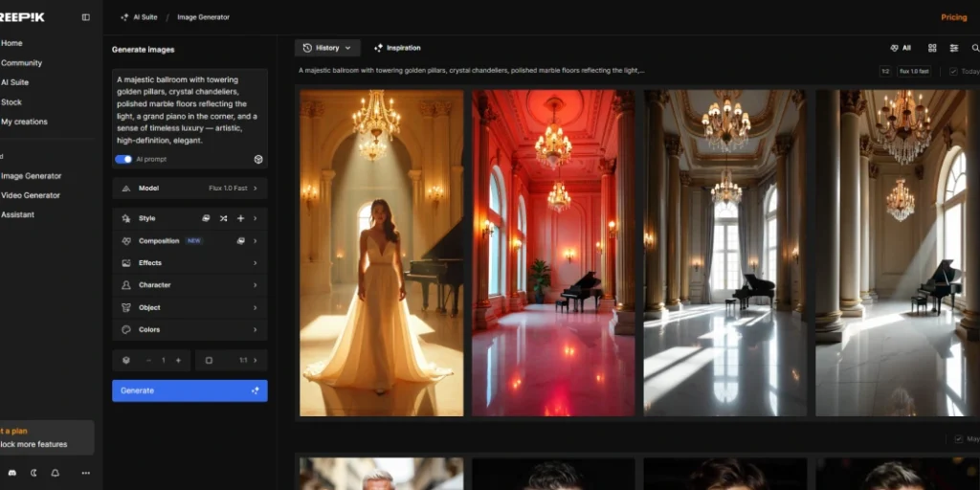Toggle the AI prompt switch
This screenshot has width=980, height=490.
point(123,160)
